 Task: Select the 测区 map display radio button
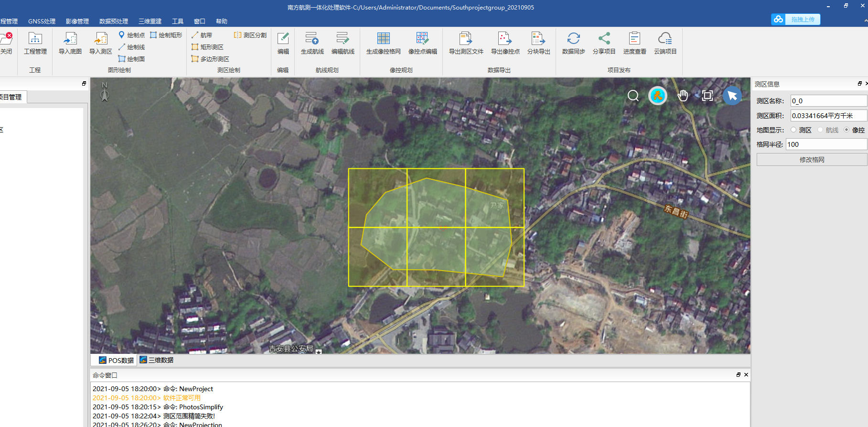click(x=793, y=130)
